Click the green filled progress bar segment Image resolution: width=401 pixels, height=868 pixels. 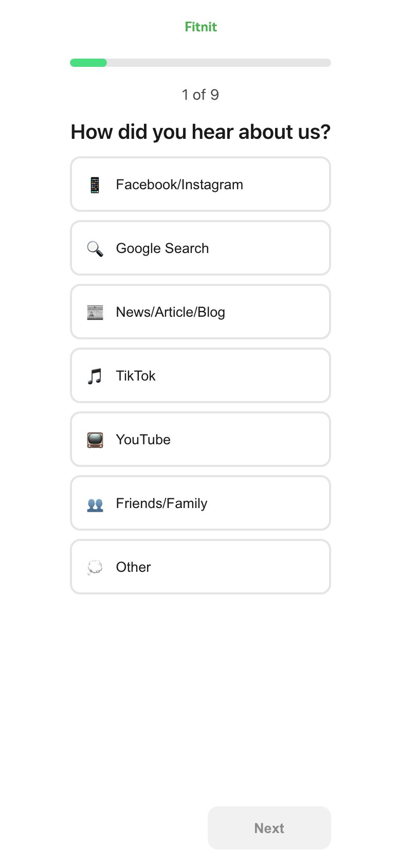(x=88, y=63)
